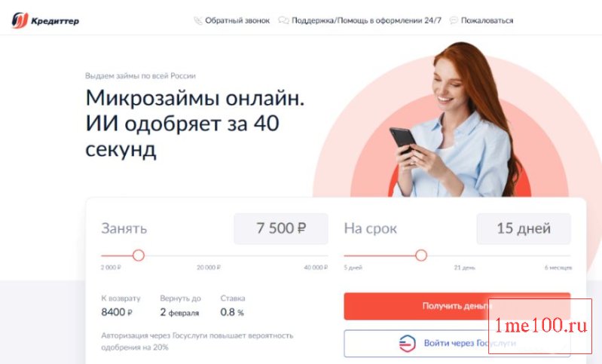Click the loan amount slider handle
Screen dimensions: 602x364
pyautogui.click(x=139, y=255)
